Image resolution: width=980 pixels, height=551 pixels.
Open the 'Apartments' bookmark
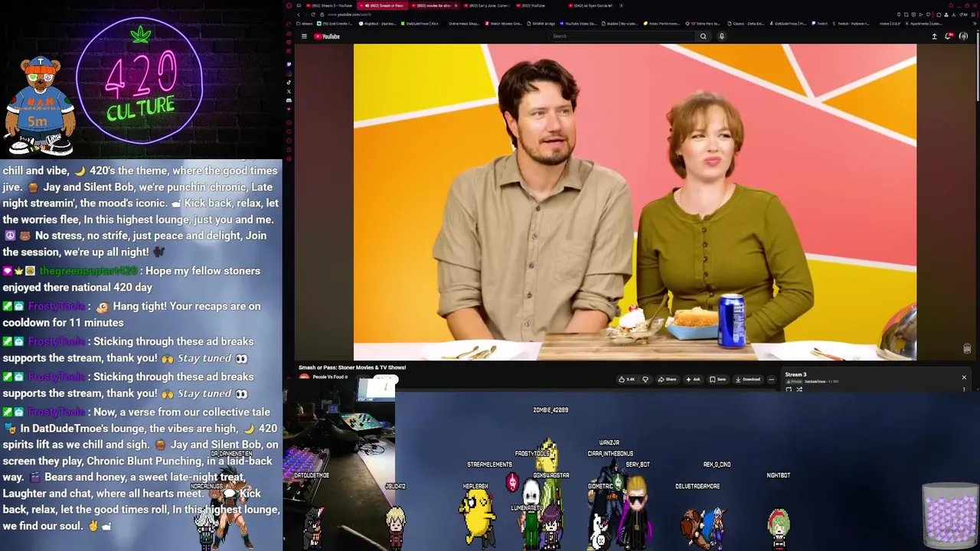coord(925,24)
